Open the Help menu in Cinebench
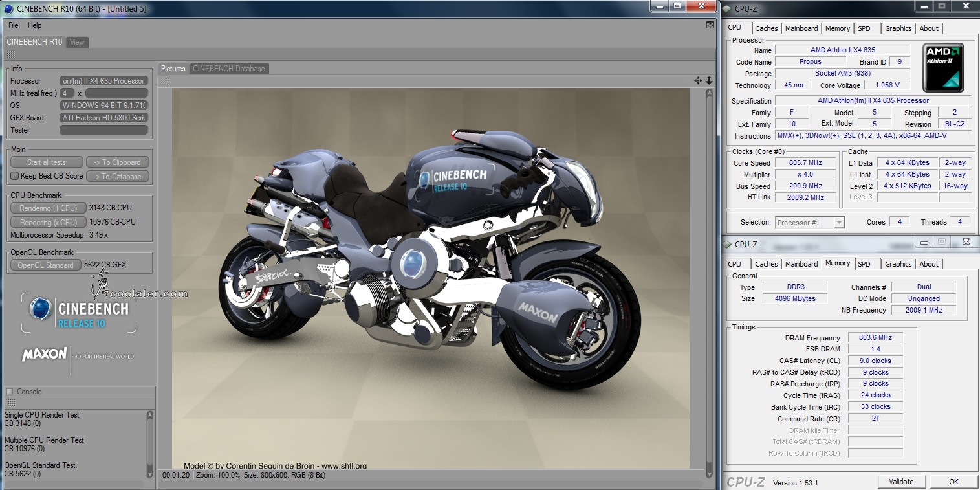The image size is (980, 490). point(35,25)
